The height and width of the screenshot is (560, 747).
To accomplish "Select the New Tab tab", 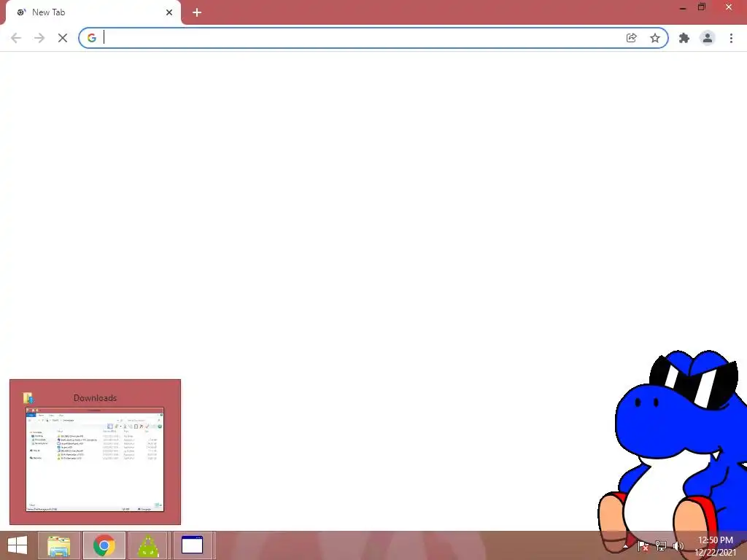I will pos(93,12).
